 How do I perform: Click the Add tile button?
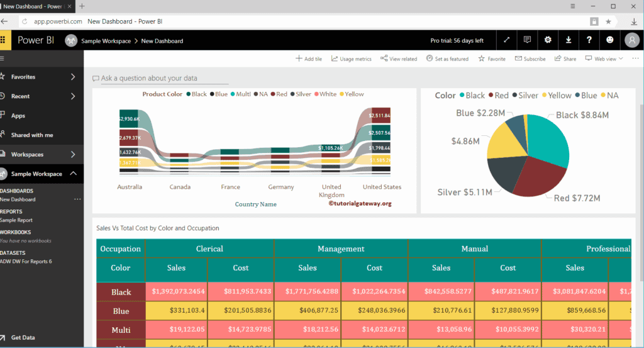pos(309,59)
